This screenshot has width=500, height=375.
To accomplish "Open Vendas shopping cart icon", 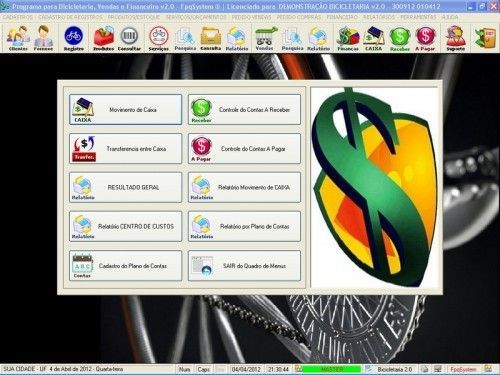I will 265,38.
